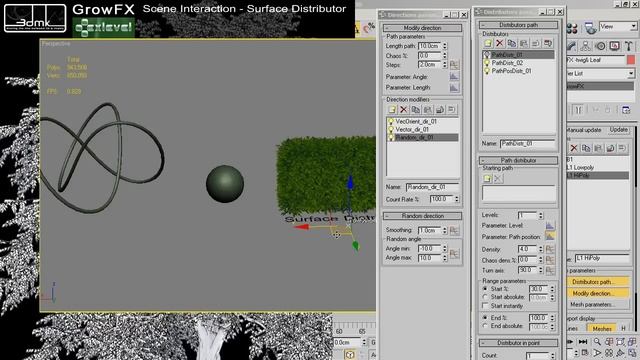This screenshot has height=360, width=640.
Task: Click the Zoom magnifier viewport control
Action: point(597,342)
